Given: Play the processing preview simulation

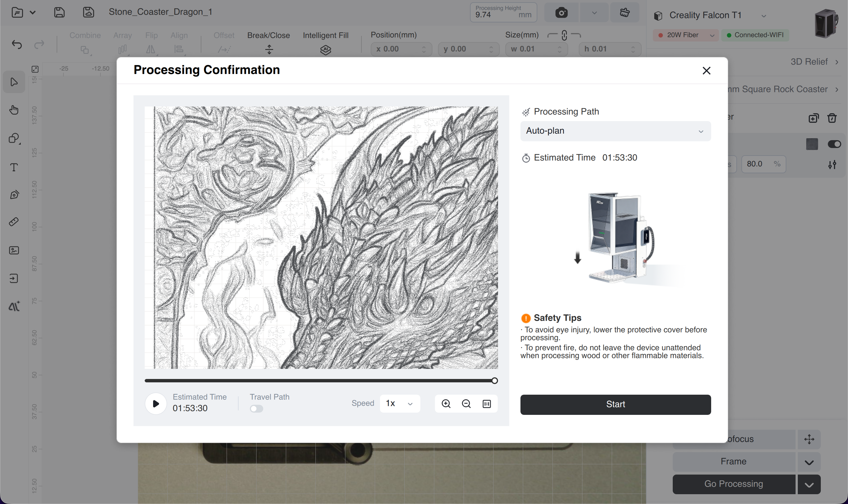Looking at the screenshot, I should tap(156, 403).
